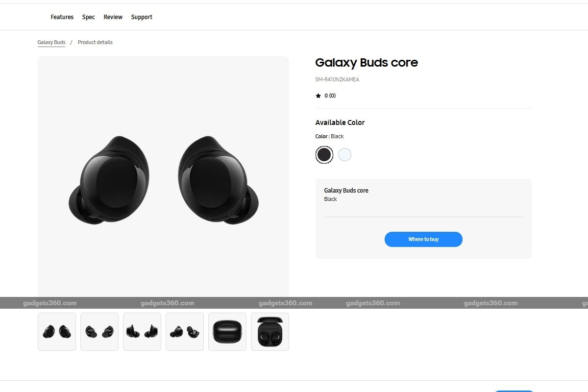The image size is (588, 392).
Task: Open the Spec tab
Action: coord(89,17)
